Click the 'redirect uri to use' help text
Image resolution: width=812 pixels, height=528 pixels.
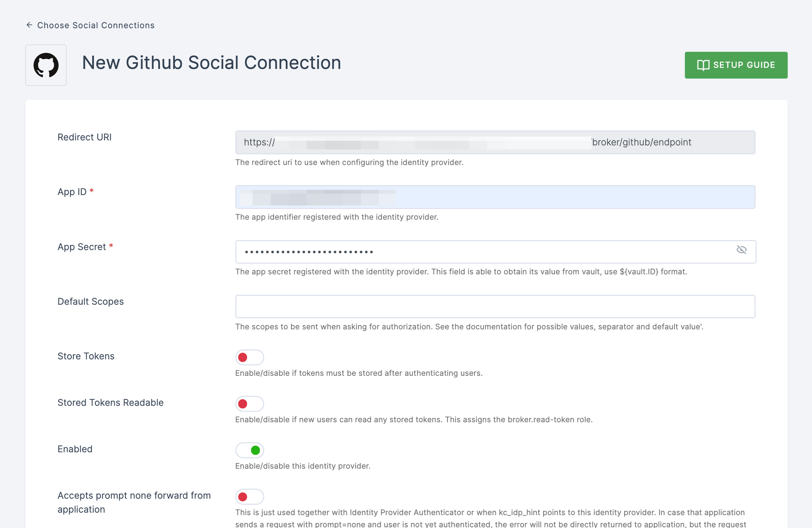(349, 162)
